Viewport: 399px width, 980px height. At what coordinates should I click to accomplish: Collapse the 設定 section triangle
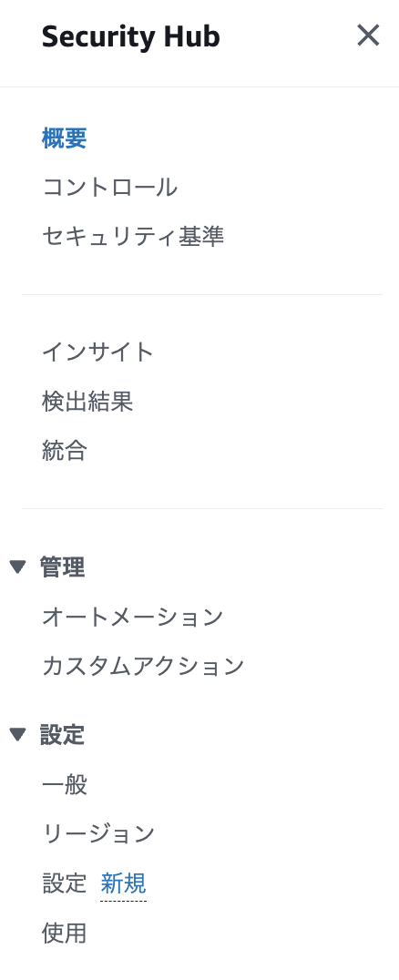[x=17, y=735]
